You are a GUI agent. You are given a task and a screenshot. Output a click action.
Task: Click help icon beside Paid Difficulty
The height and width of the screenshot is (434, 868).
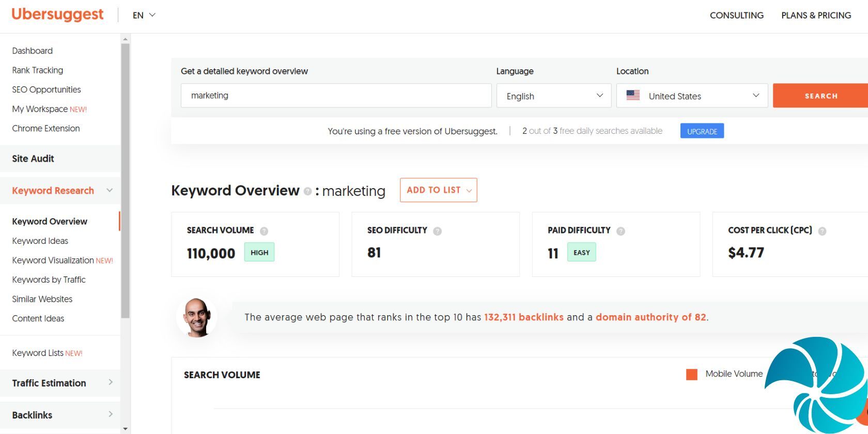point(621,231)
